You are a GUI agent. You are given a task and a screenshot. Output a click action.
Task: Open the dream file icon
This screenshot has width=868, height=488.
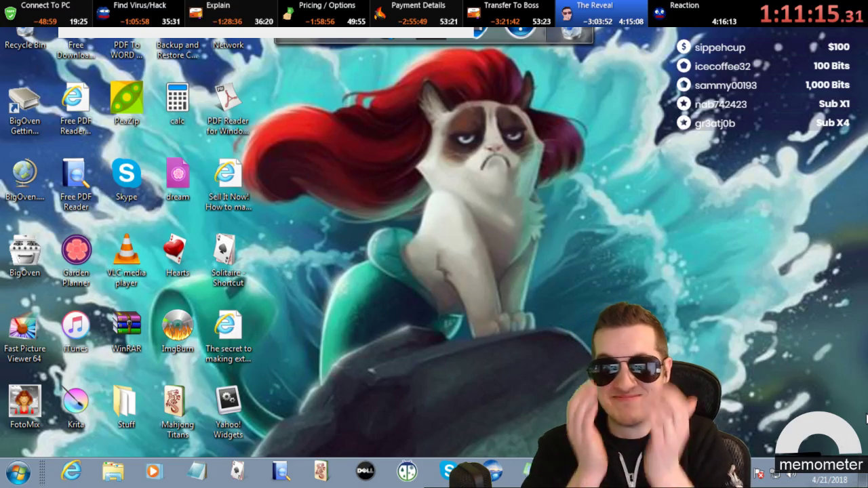177,180
